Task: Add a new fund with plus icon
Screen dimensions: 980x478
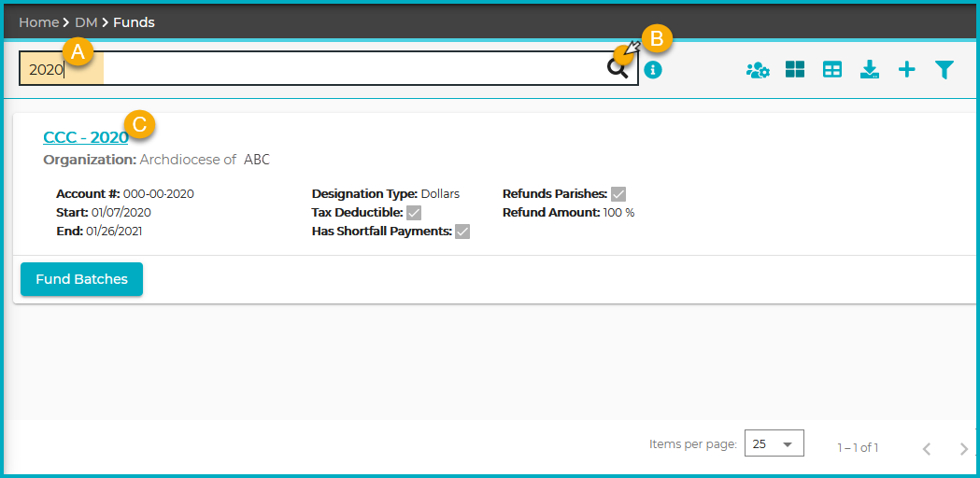Action: coord(907,70)
